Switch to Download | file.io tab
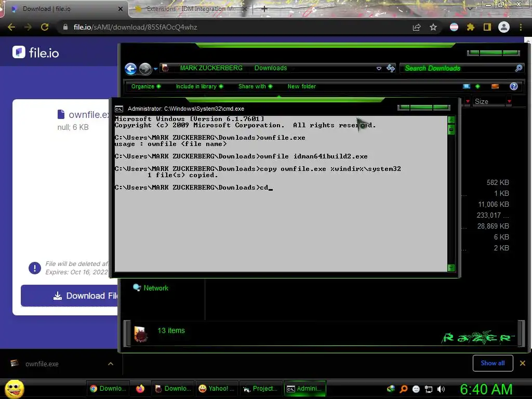Viewport: 532px width, 399px height. 64,9
